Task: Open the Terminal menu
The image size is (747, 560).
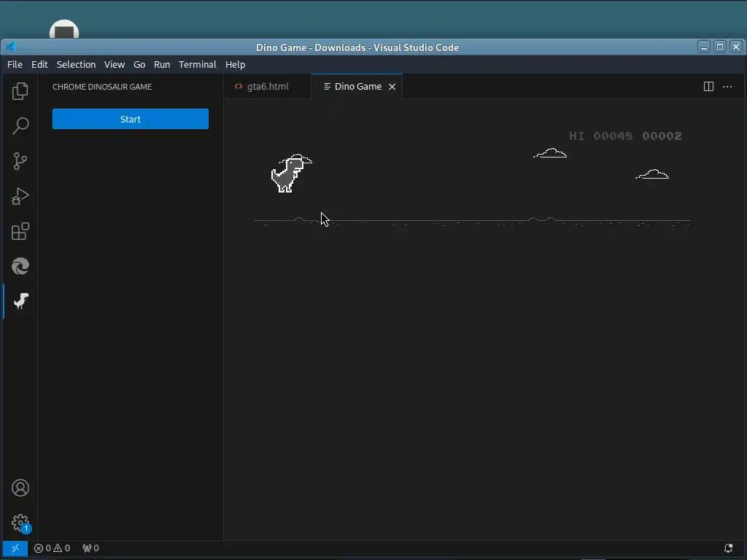Action: point(197,64)
